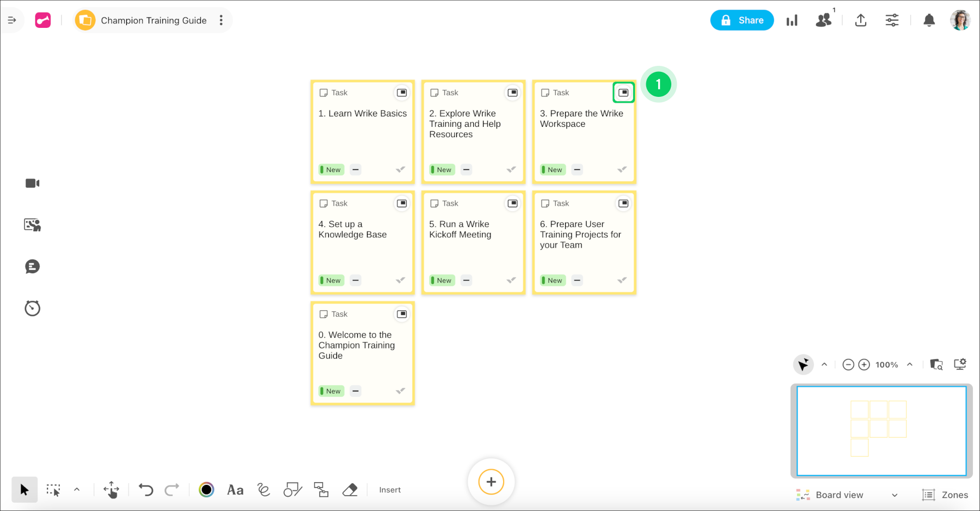The width and height of the screenshot is (980, 511).
Task: Click the minimap board thumbnail
Action: [x=881, y=430]
